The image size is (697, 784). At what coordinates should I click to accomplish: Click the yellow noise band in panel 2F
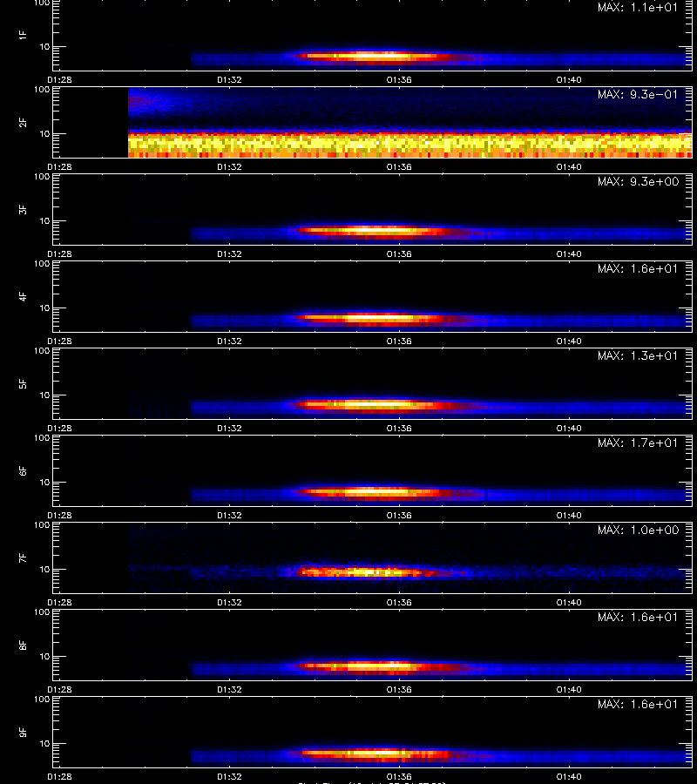tap(410, 145)
